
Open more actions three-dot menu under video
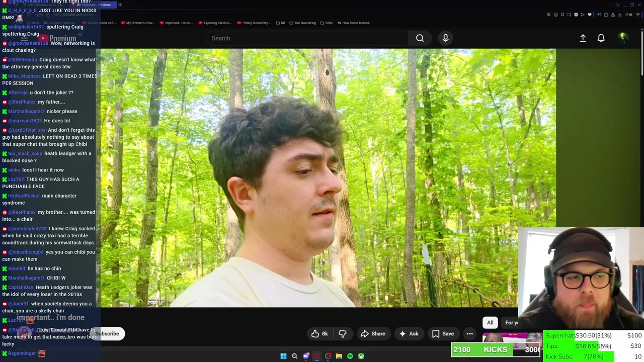pos(469,333)
